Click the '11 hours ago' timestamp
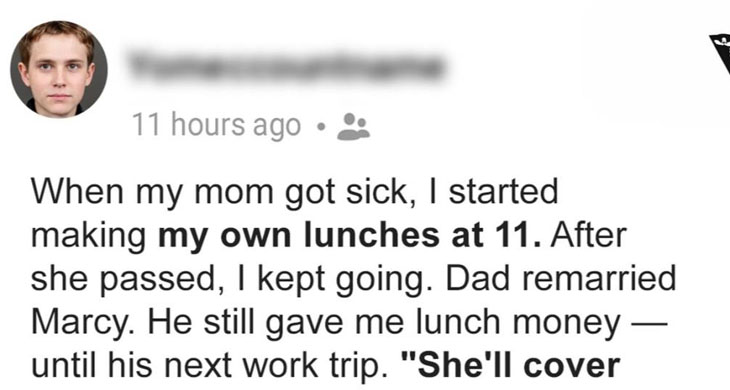 [x=216, y=126]
